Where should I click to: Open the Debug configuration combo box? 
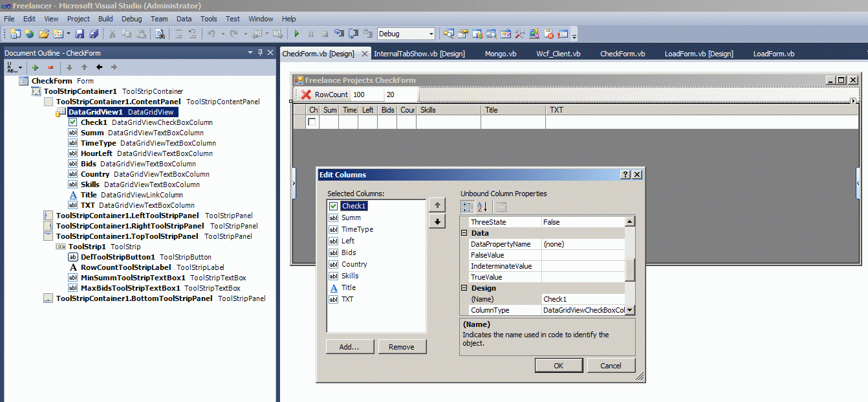(x=406, y=34)
